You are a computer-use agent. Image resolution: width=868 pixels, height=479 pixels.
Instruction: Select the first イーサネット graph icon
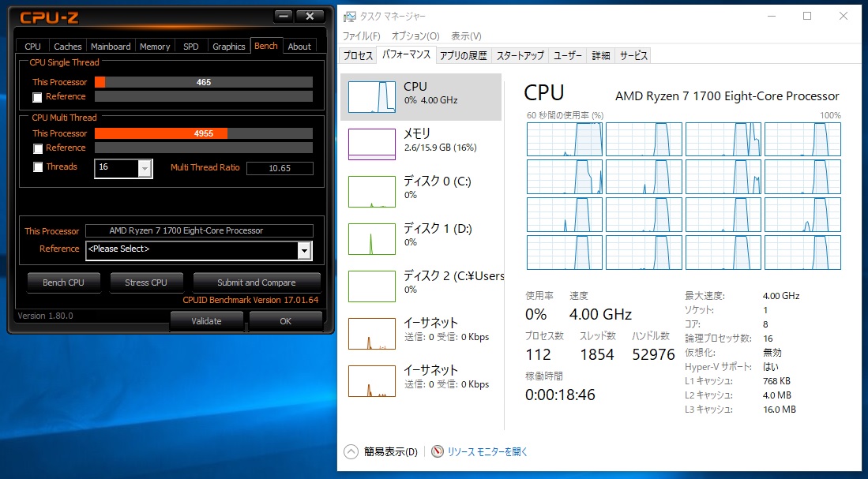coord(372,333)
